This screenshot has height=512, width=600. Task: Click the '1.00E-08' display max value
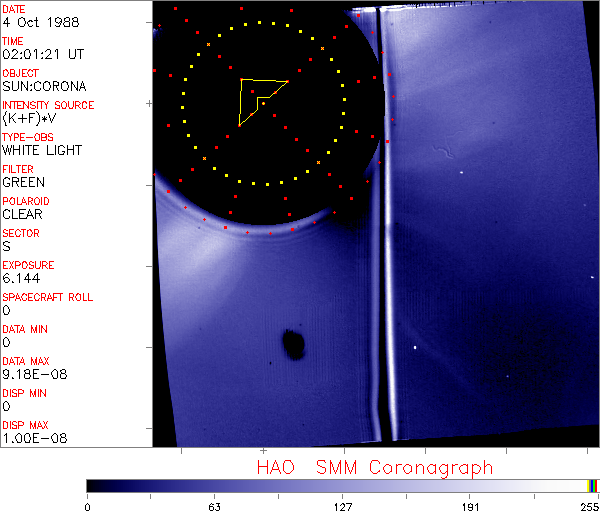click(x=27, y=438)
